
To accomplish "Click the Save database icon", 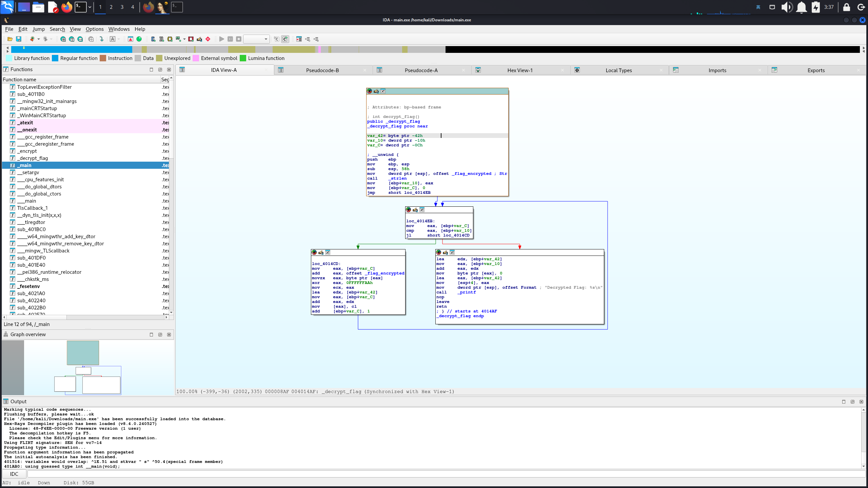I will click(19, 39).
